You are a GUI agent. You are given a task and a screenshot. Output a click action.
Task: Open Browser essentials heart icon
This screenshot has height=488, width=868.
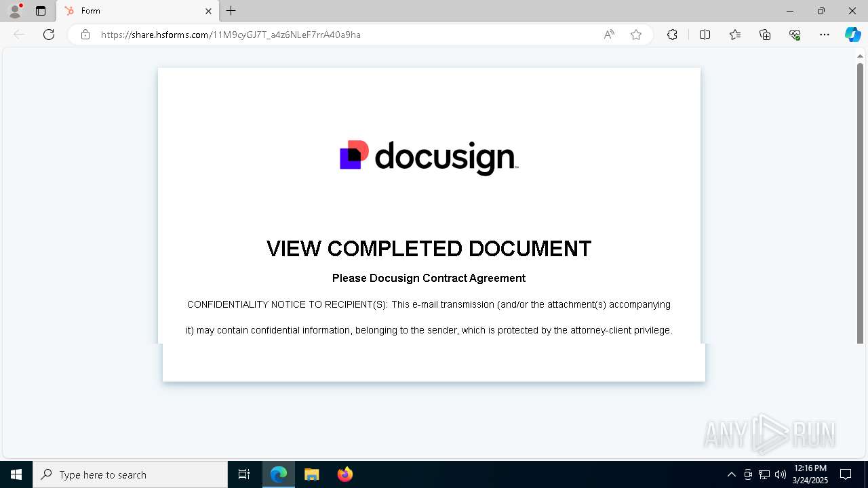coord(795,35)
